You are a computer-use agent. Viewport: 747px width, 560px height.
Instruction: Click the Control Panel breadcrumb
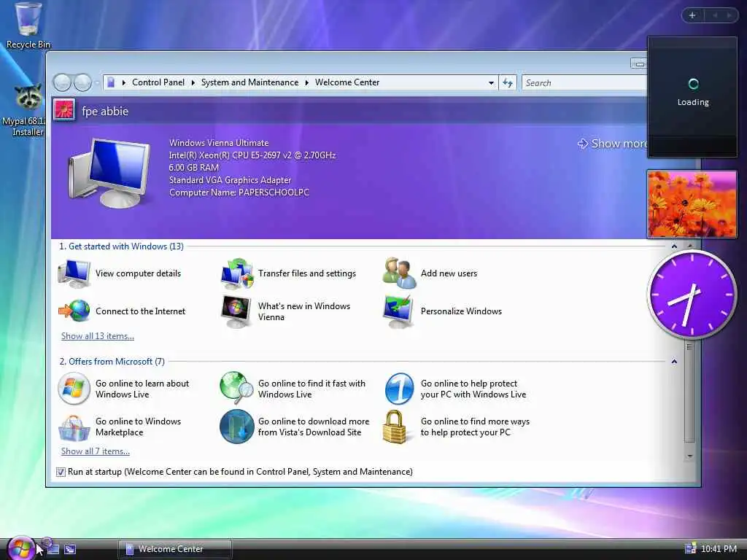click(158, 82)
